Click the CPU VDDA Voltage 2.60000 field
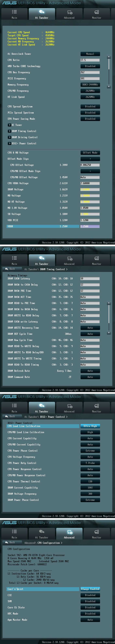The image size is (115, 644). point(90,184)
